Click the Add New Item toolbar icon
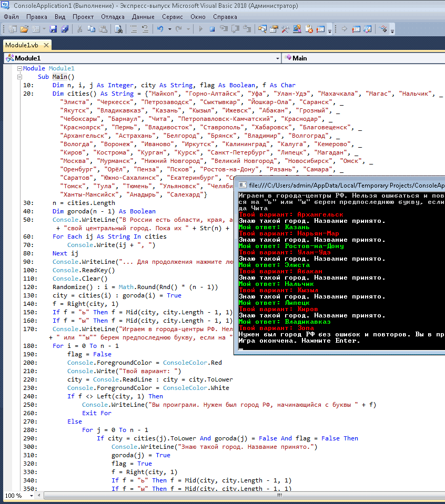 tap(36, 29)
